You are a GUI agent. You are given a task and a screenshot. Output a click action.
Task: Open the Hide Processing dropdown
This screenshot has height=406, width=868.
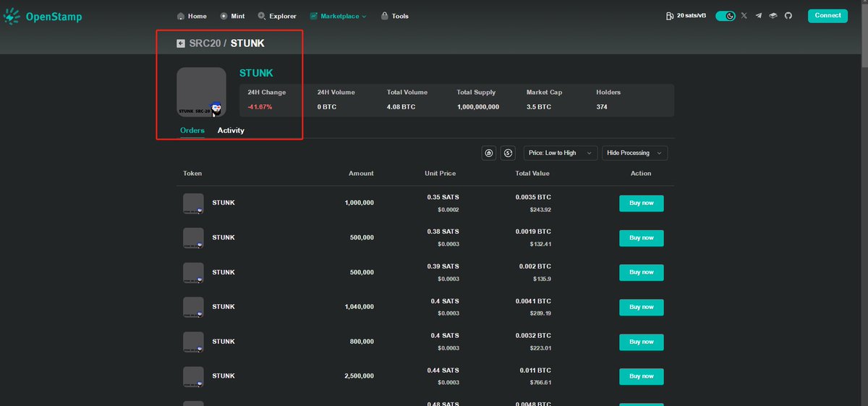(634, 153)
